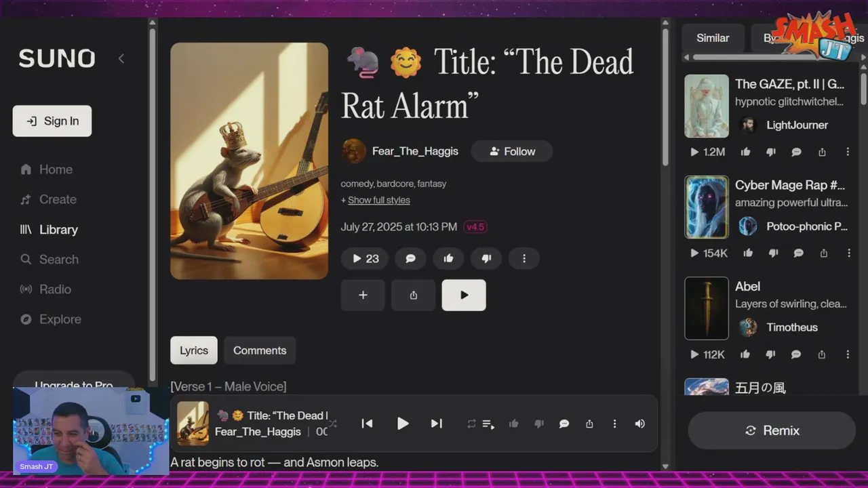Share the Abel track
The width and height of the screenshot is (868, 488).
pyautogui.click(x=822, y=354)
